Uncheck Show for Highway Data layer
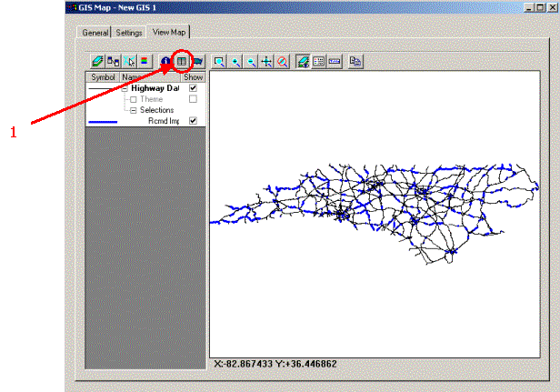 [x=193, y=88]
